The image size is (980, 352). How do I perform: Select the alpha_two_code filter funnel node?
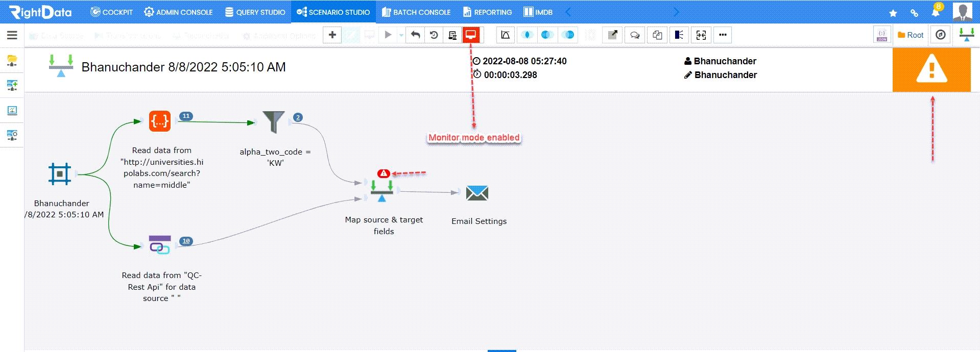[x=274, y=122]
